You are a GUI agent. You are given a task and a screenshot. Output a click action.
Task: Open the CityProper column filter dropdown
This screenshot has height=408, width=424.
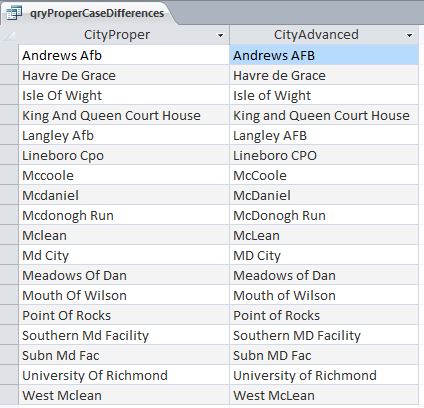pyautogui.click(x=220, y=35)
